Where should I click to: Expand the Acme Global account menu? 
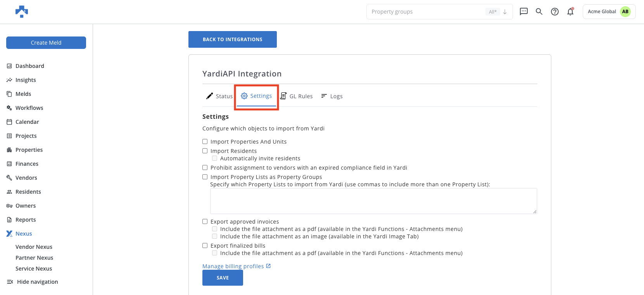[x=609, y=12]
